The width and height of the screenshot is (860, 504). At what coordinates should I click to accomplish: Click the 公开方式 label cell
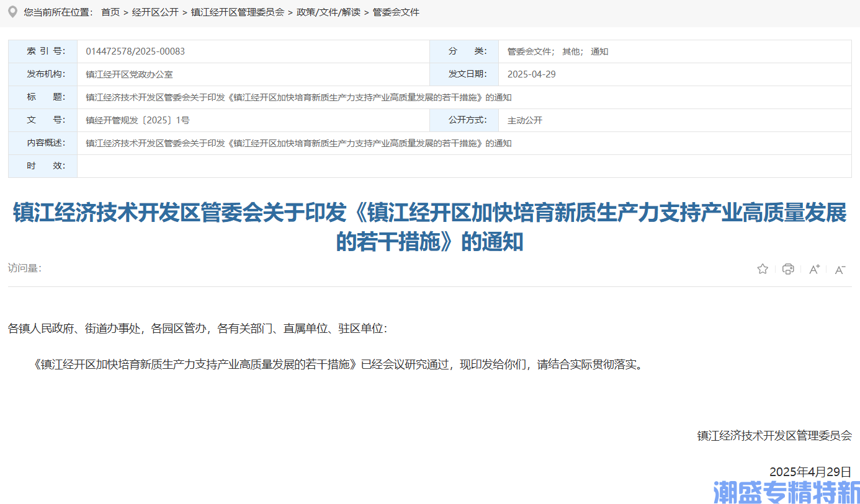pyautogui.click(x=464, y=120)
